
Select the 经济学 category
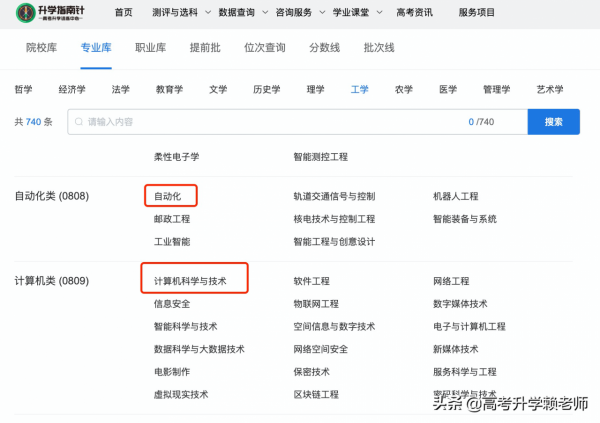72,90
